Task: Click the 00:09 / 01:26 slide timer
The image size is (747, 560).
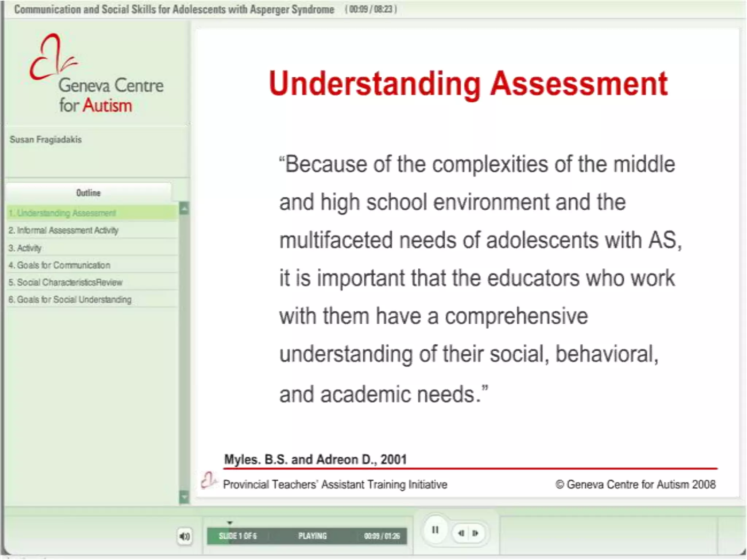Action: pyautogui.click(x=382, y=536)
